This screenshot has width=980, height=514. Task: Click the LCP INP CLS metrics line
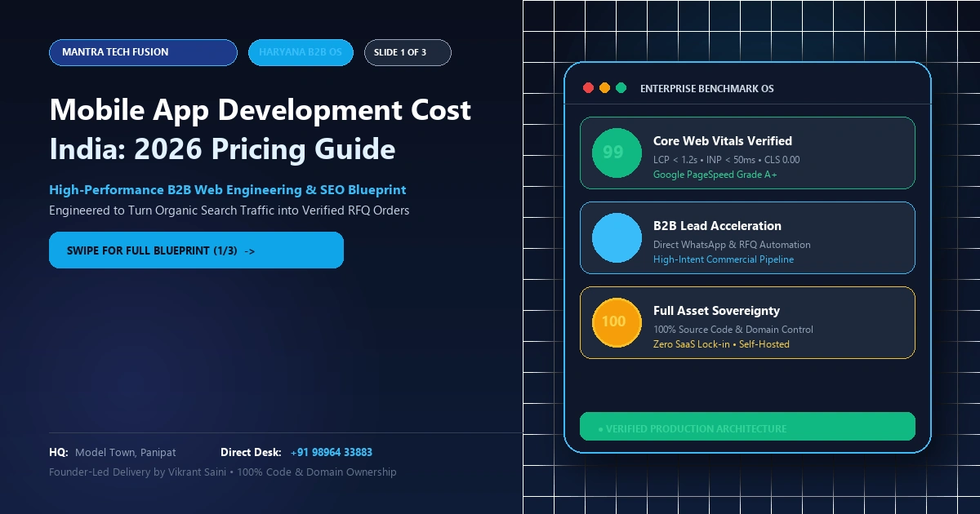point(727,160)
